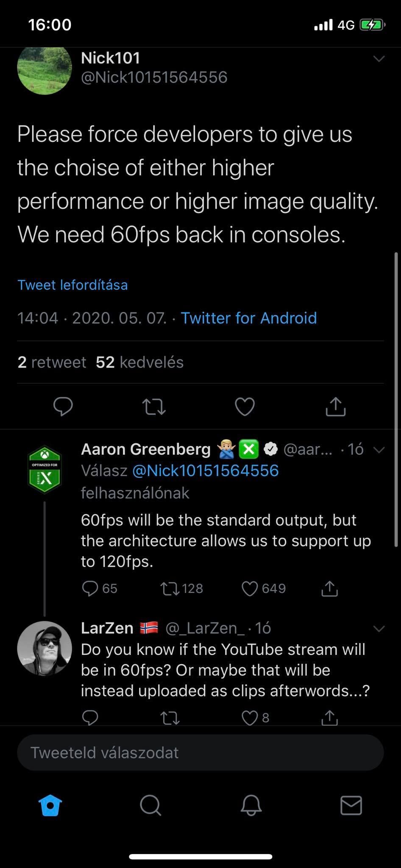Like Aaron Greenberg's reply
The image size is (401, 868).
(250, 588)
